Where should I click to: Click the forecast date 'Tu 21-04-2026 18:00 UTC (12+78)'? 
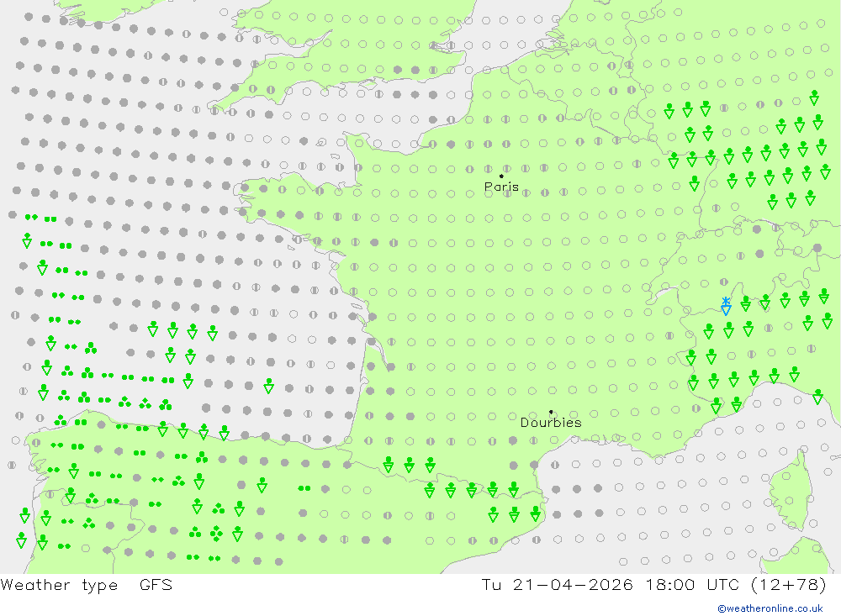click(653, 584)
